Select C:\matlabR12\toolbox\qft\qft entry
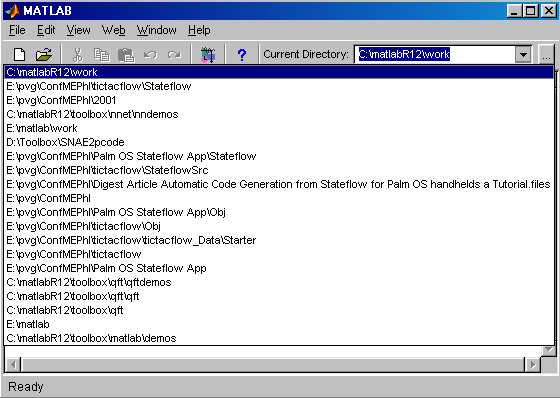Image resolution: width=560 pixels, height=398 pixels. coord(279,296)
